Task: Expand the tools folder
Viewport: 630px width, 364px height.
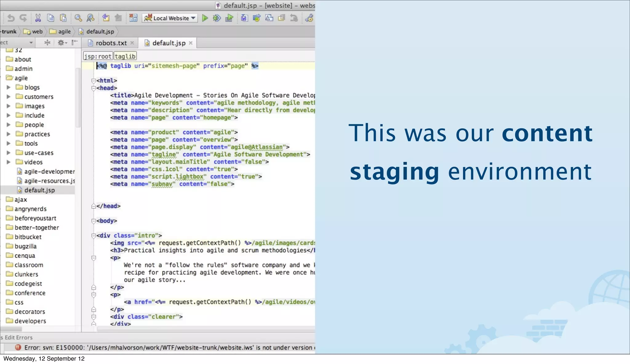Action: click(x=9, y=143)
